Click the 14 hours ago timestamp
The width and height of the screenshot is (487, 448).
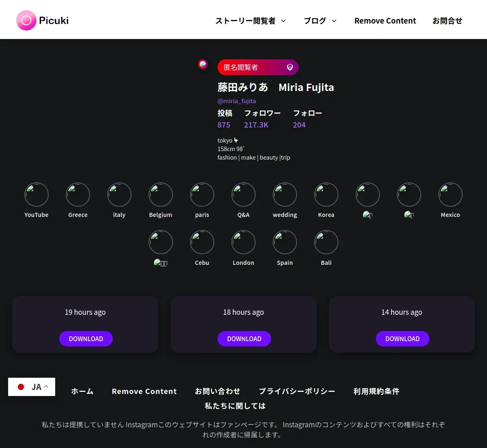[402, 312]
